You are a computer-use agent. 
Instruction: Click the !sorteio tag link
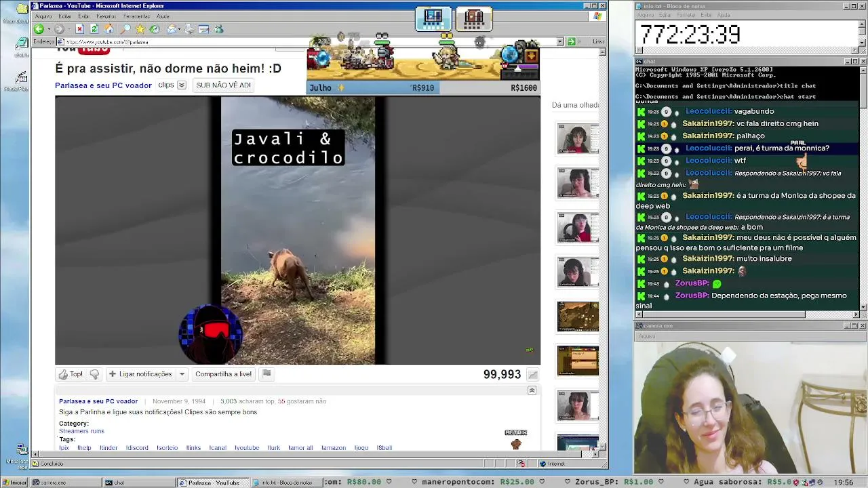coord(167,448)
